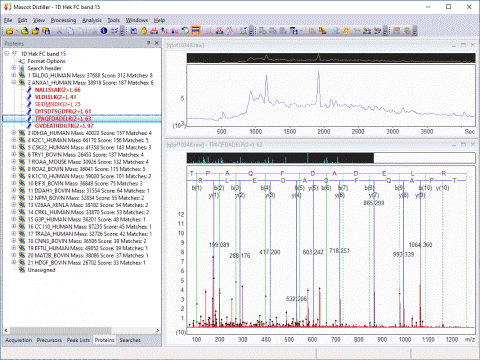Expand the 1 TALDO_HUMAN protein node

(14, 75)
